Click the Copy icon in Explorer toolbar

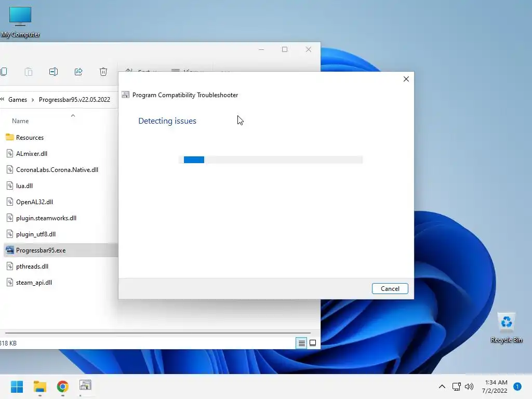4,72
